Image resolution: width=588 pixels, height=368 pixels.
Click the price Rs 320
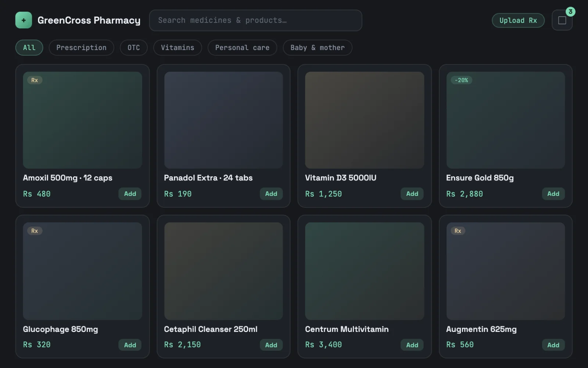(x=37, y=345)
